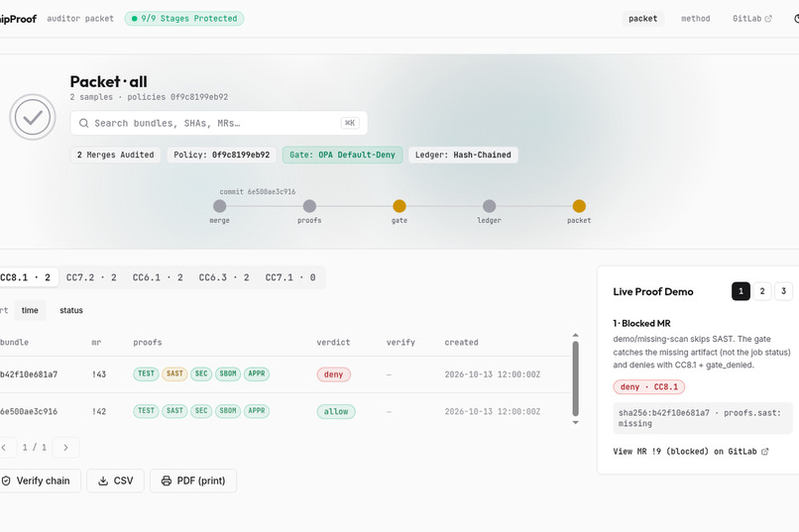This screenshot has width=799, height=532.
Task: Sort table by status
Action: click(71, 310)
